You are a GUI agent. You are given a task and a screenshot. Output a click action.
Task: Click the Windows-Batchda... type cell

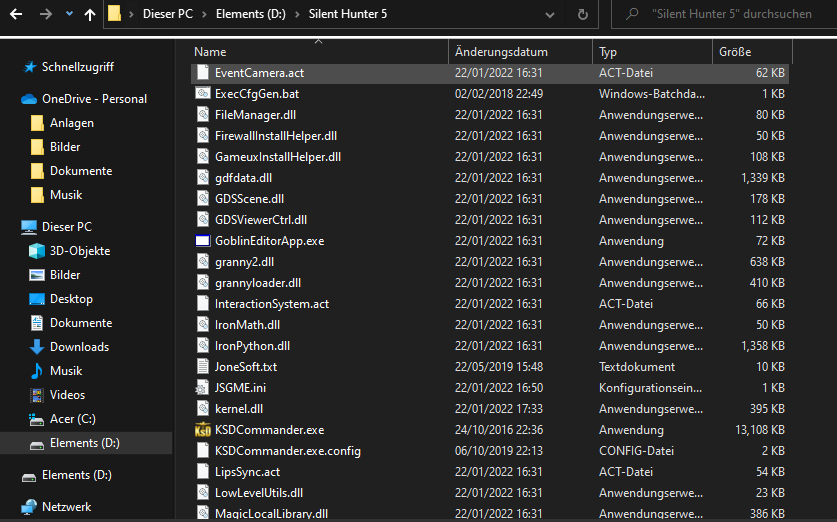pyautogui.click(x=651, y=93)
